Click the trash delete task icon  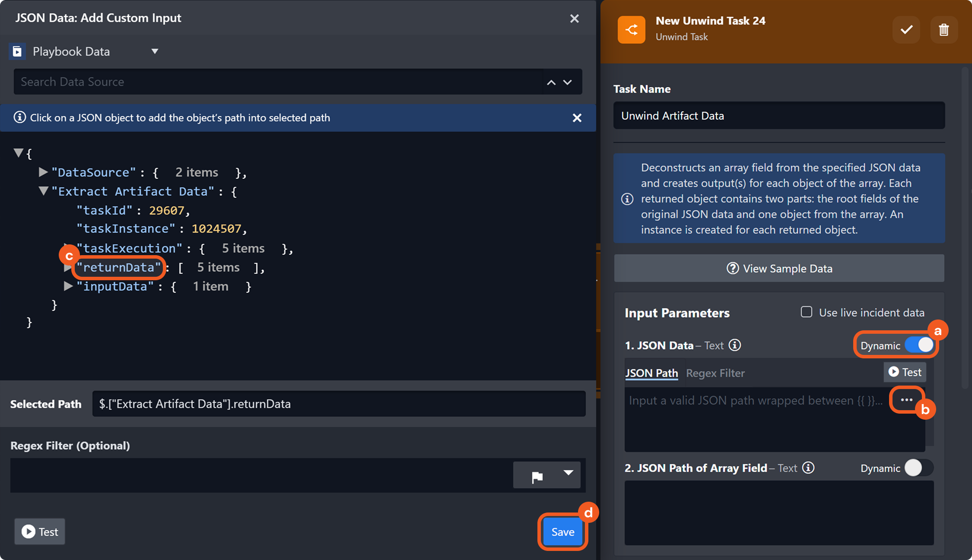pyautogui.click(x=943, y=30)
